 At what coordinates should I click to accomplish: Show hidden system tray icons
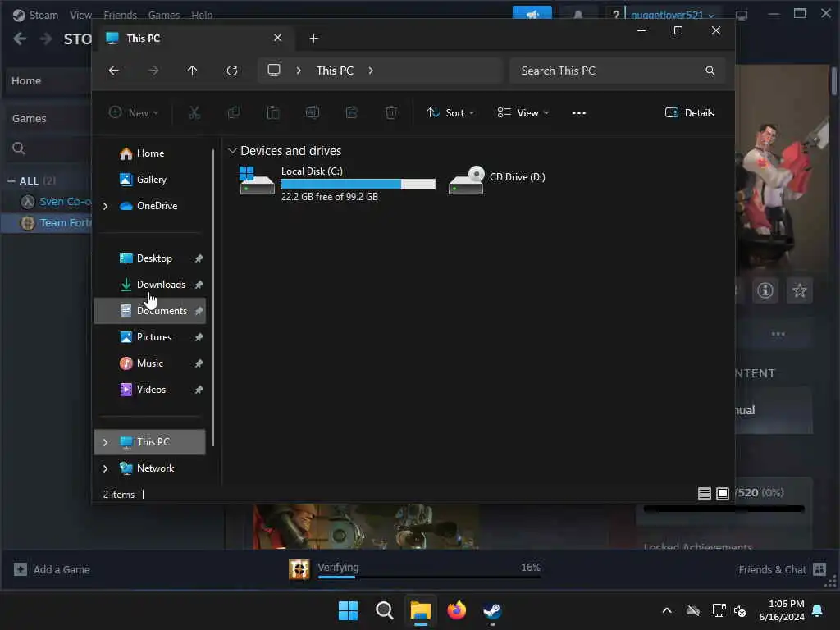(667, 610)
